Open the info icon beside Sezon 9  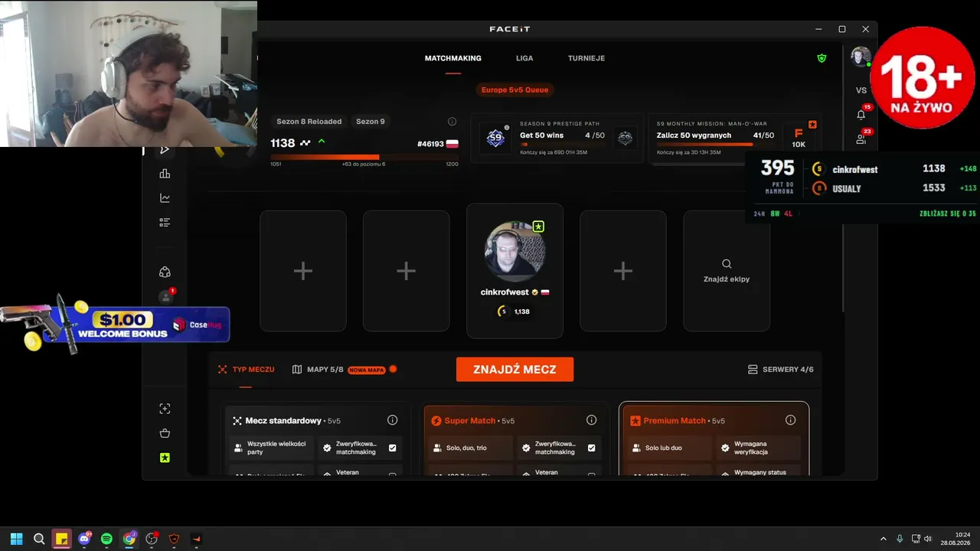click(452, 122)
